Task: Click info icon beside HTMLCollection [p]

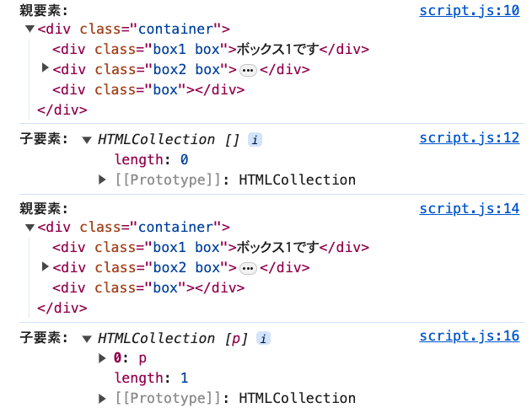Action: click(x=263, y=338)
